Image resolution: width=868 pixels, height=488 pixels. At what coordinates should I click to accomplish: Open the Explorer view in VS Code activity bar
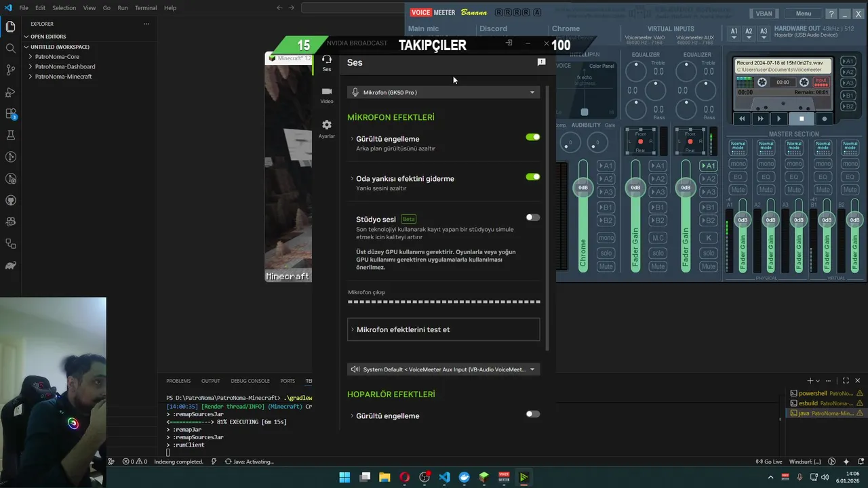coord(10,26)
